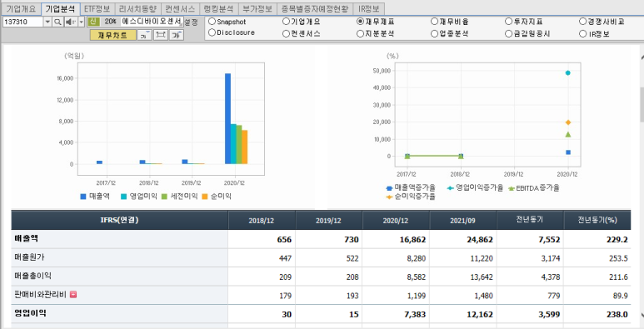Click the decrease font size icon

(145, 35)
